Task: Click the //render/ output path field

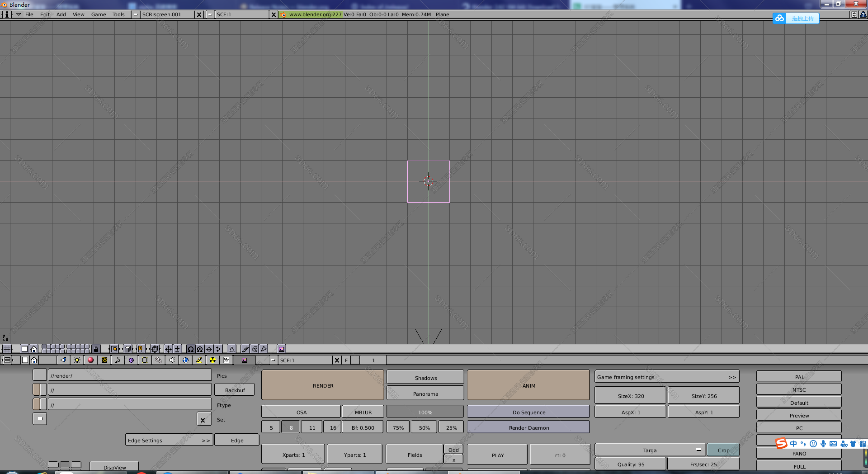Action: pyautogui.click(x=130, y=375)
